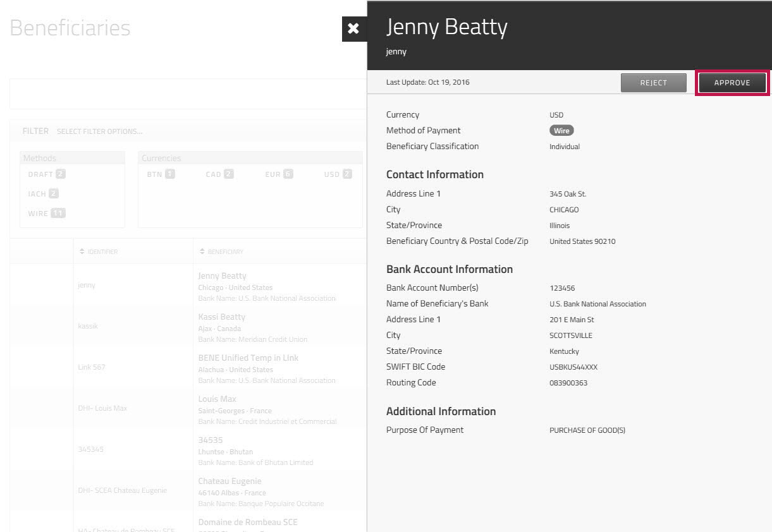Toggle the IACH method filter
The height and width of the screenshot is (532, 772).
point(42,193)
